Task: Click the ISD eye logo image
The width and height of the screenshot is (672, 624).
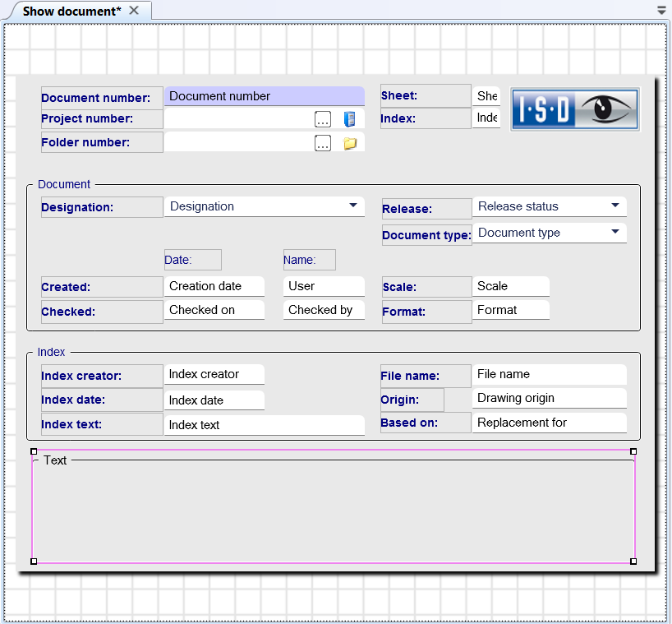Action: click(575, 109)
